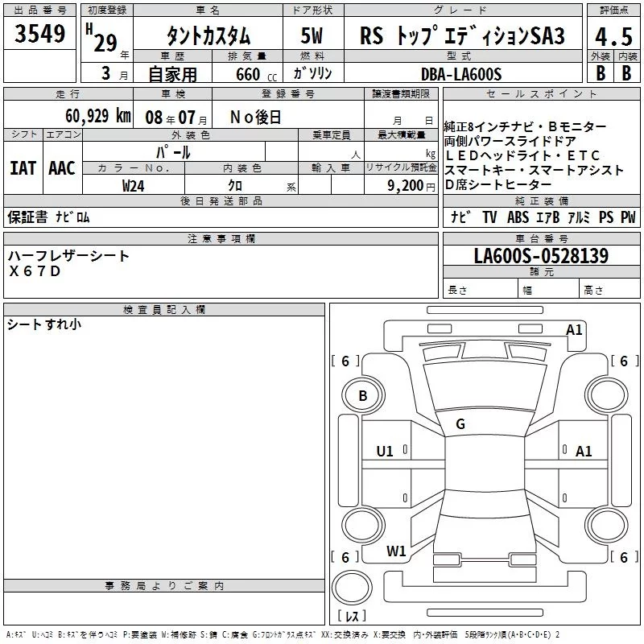
Task: Select the セールスポイント header
Action: tap(541, 93)
